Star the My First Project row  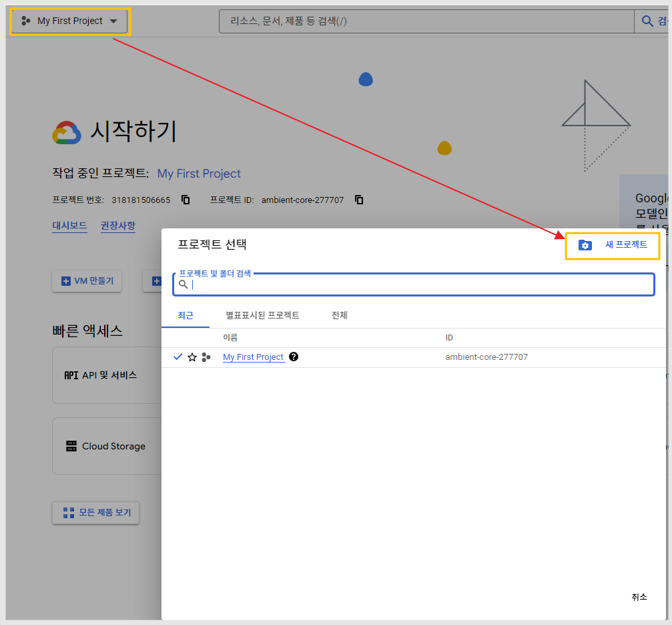click(192, 357)
